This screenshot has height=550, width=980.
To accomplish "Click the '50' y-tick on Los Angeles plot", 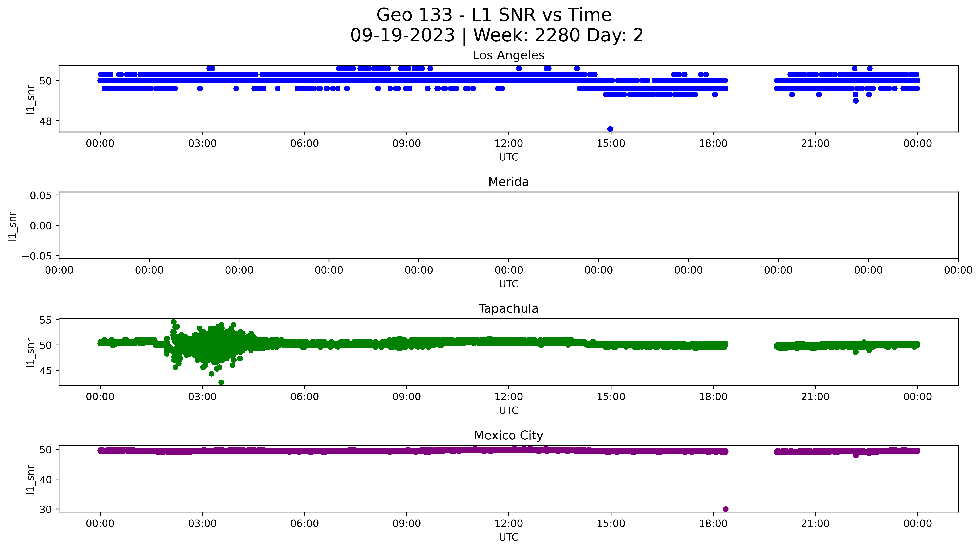I will click(46, 81).
